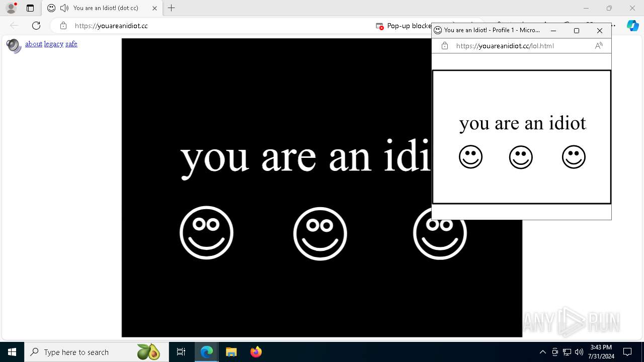Switch to Microsoft Edge on taskbar
644x362 pixels.
click(x=207, y=352)
